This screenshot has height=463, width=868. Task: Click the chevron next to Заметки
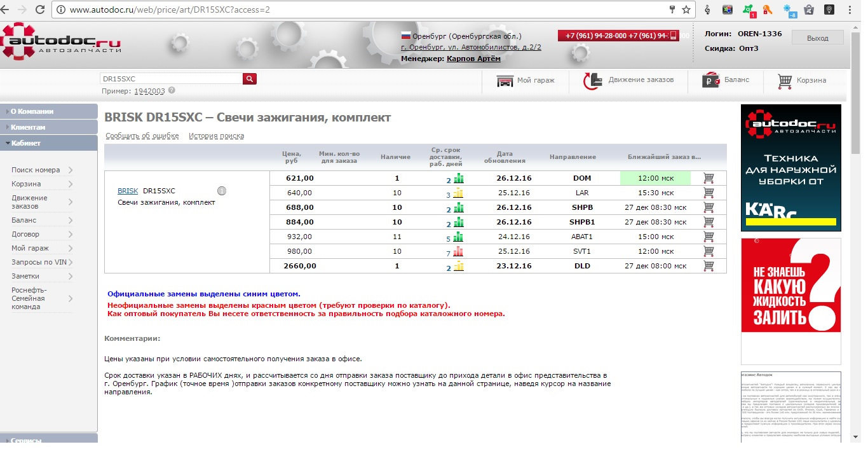pyautogui.click(x=70, y=276)
